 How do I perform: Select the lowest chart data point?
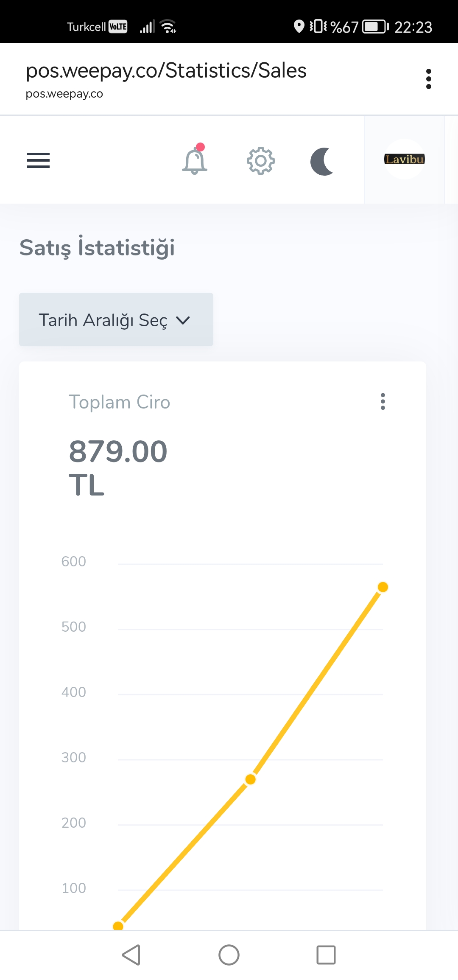(118, 926)
